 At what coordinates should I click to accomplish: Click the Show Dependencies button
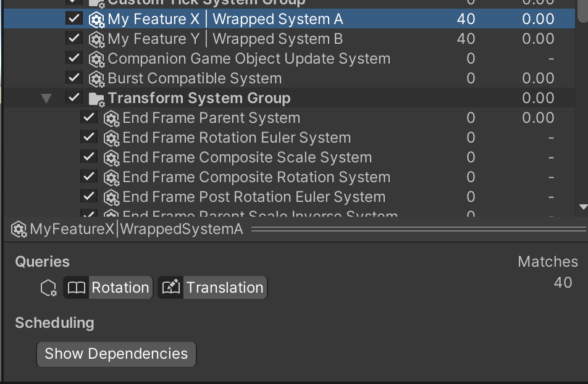116,354
